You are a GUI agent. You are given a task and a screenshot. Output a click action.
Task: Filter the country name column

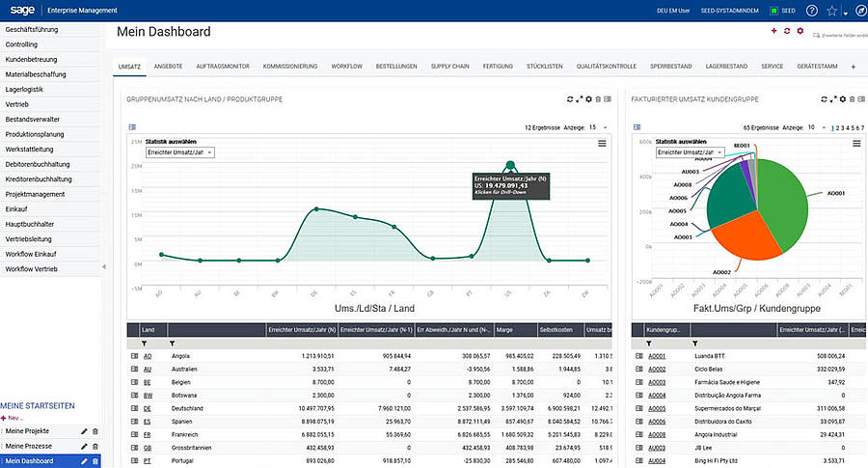(x=173, y=344)
